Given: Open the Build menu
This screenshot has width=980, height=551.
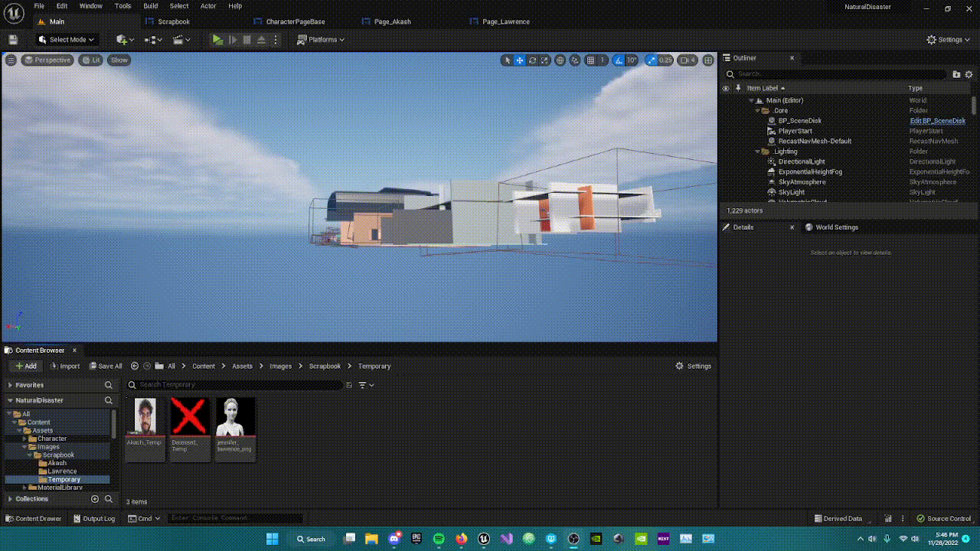Looking at the screenshot, I should pyautogui.click(x=151, y=6).
